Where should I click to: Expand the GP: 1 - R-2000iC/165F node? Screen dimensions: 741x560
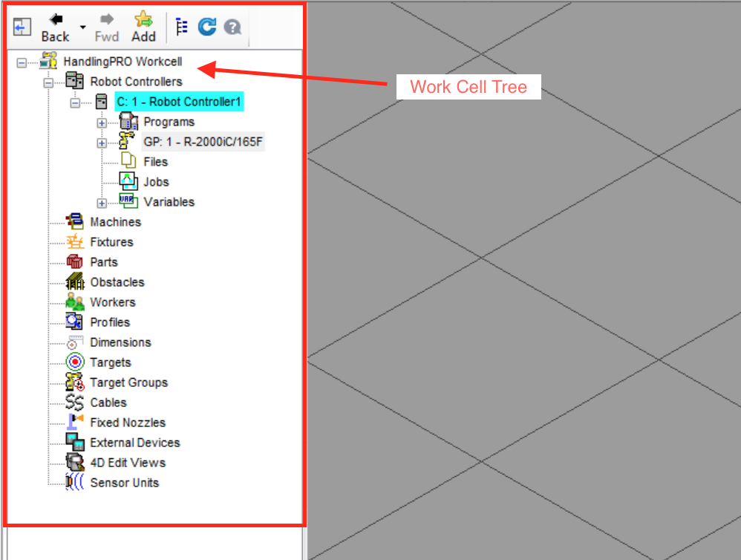102,143
